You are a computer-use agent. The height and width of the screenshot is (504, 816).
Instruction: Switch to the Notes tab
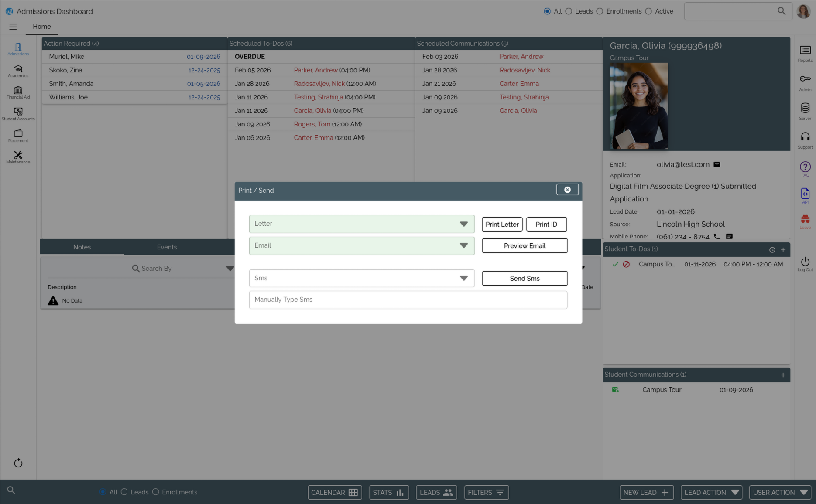coord(82,247)
